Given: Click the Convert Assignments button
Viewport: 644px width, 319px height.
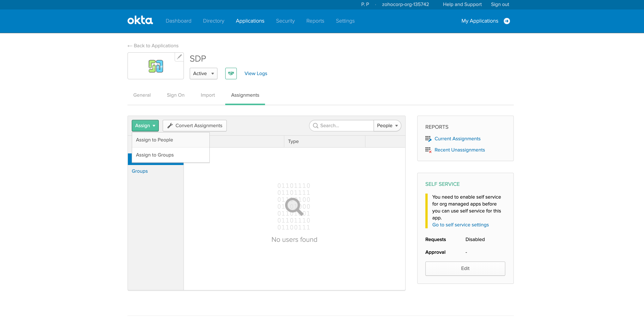Looking at the screenshot, I should pos(195,126).
